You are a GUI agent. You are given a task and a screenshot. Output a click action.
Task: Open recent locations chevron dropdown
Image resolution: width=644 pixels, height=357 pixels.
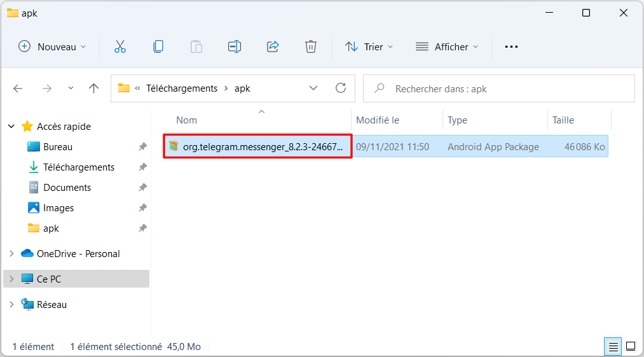coord(71,88)
